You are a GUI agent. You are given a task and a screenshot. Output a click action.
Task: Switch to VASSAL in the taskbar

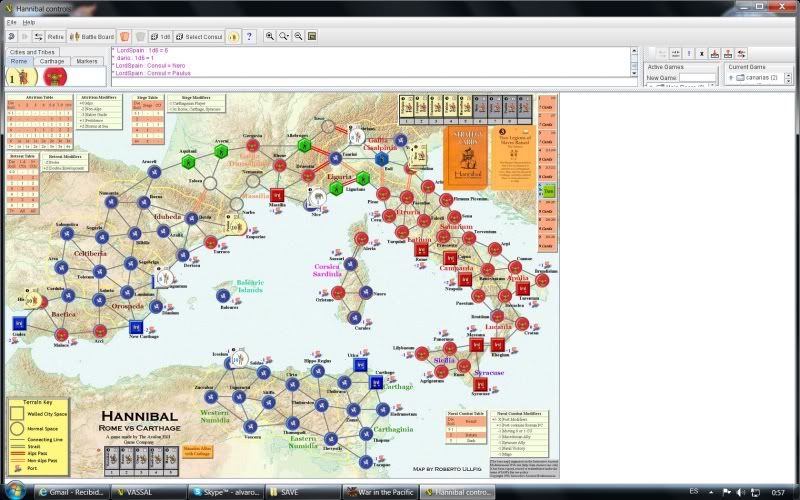[148, 492]
